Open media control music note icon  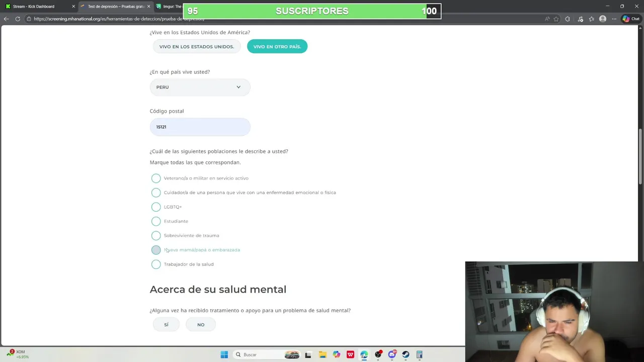[x=580, y=19]
